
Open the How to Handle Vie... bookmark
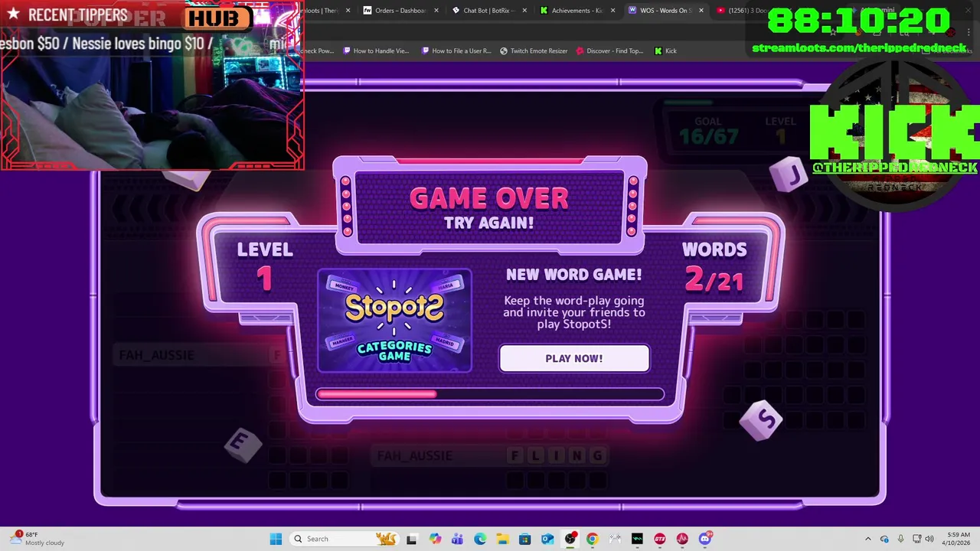[375, 51]
